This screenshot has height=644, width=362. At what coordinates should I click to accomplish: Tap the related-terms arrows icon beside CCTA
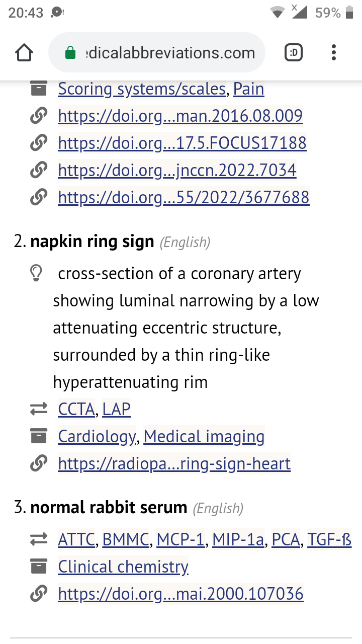click(38, 410)
